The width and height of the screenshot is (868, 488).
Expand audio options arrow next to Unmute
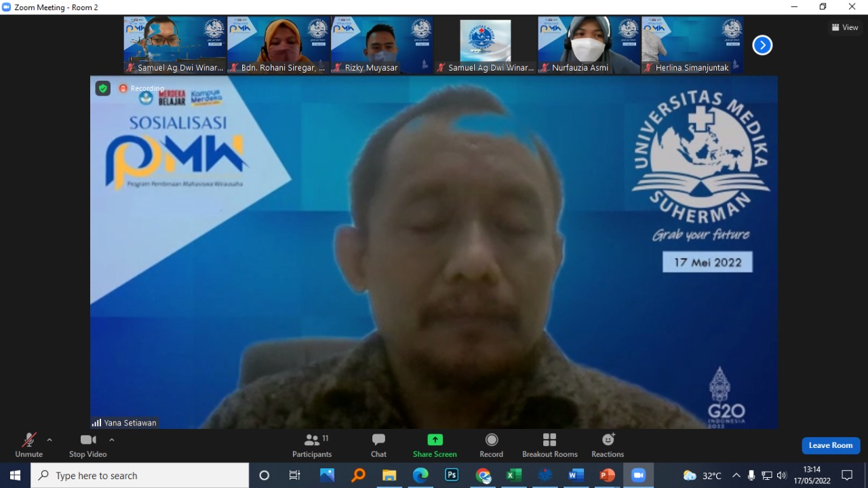point(50,440)
